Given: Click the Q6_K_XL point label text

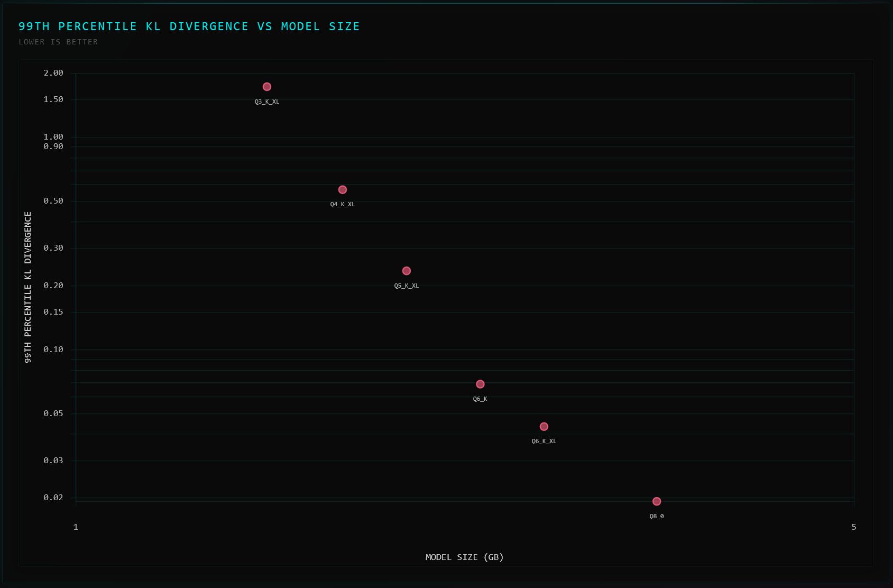Looking at the screenshot, I should 544,441.
